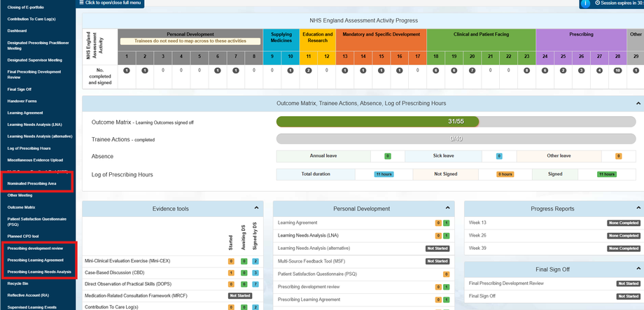Click the count badge under activity 11
644x310 pixels.
(309, 71)
